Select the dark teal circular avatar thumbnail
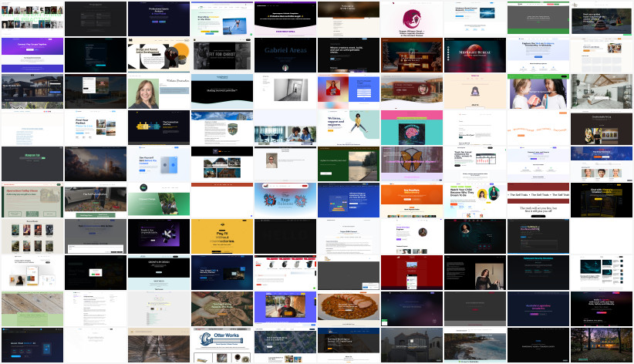Screen dimensions: 634x364 click(475, 237)
